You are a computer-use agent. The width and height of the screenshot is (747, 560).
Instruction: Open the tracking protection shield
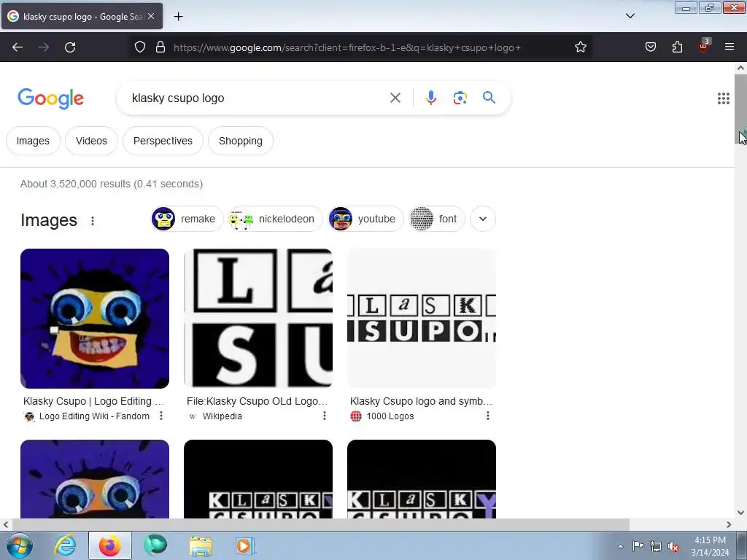139,47
